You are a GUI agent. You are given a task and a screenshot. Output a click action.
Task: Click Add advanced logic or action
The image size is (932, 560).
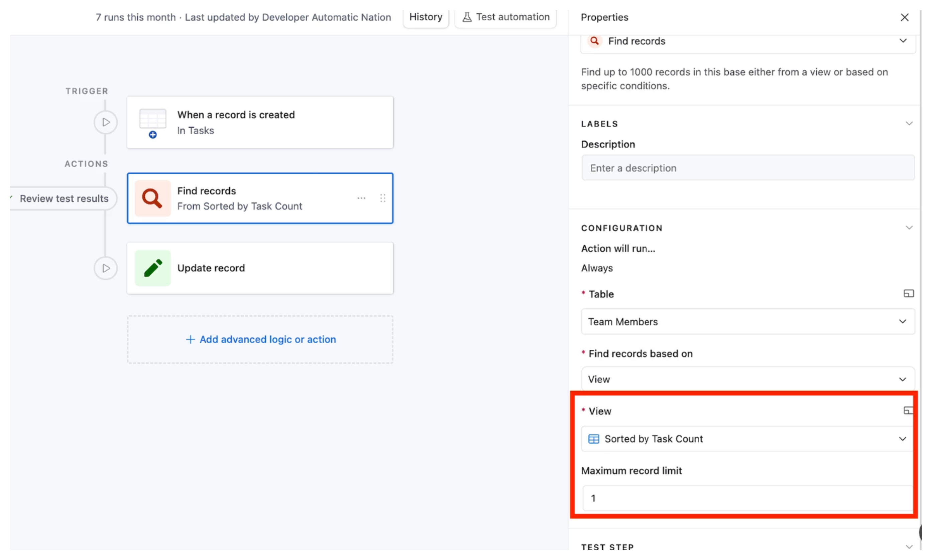click(260, 339)
